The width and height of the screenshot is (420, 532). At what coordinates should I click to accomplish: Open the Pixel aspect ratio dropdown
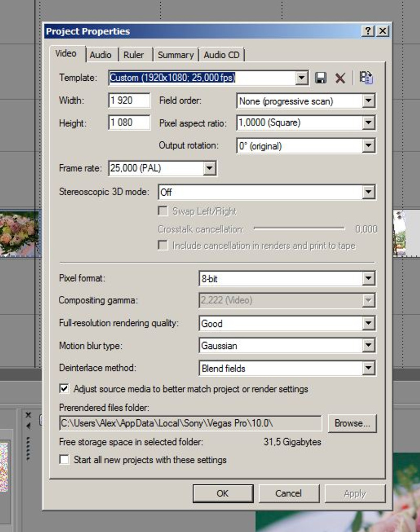pos(369,123)
